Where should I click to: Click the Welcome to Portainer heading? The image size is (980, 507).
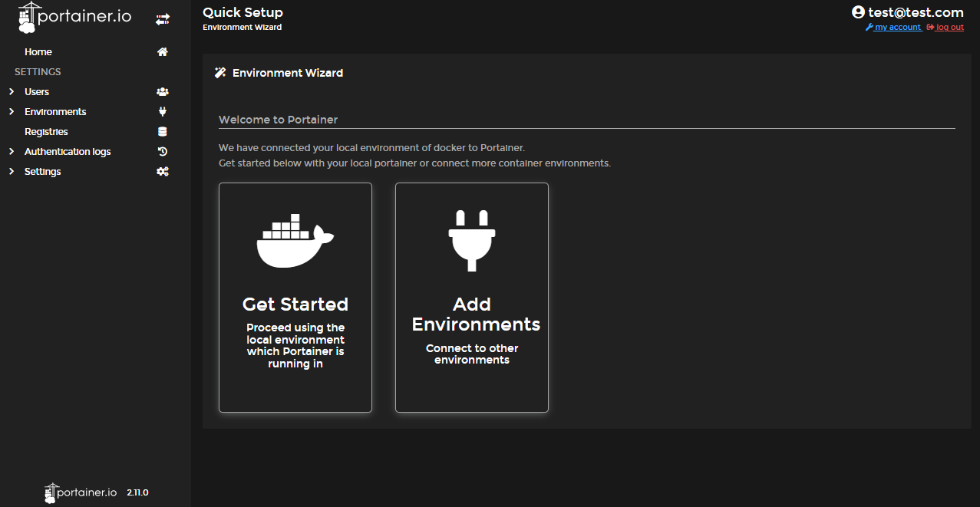click(x=278, y=120)
